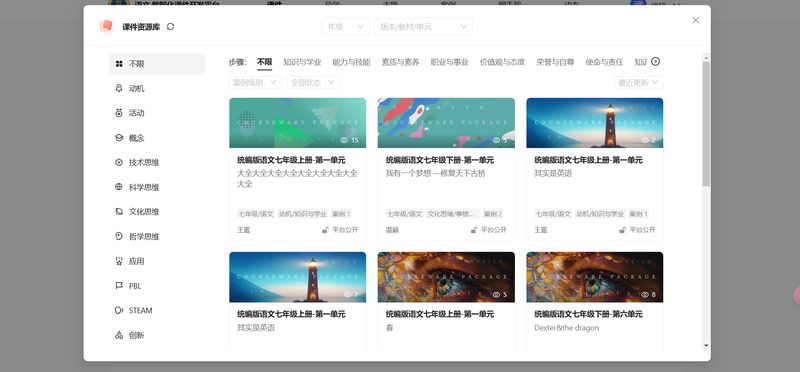Viewport: 800px width, 372px height.
Task: Click the 统编版语文七年级下册-第六单元 heading
Action: tap(588, 314)
